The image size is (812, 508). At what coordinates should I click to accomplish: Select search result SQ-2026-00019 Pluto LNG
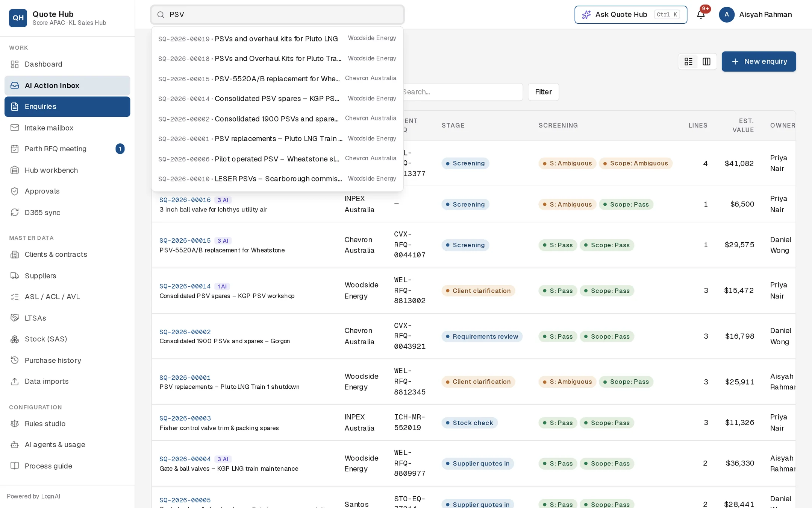277,38
